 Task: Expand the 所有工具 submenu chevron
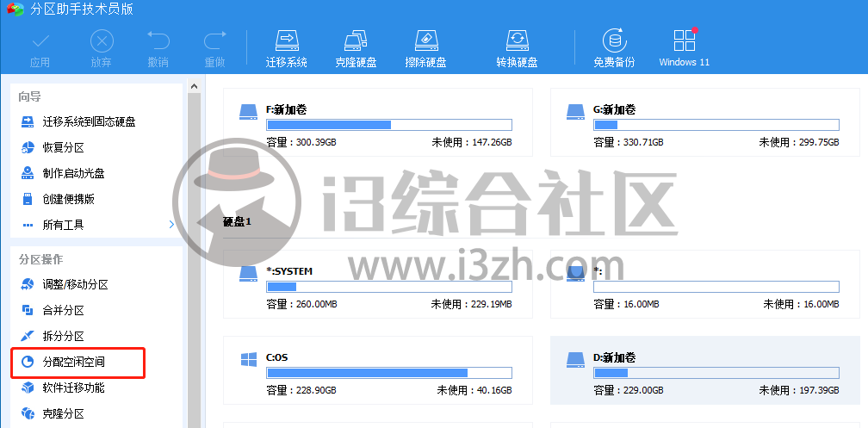point(171,225)
